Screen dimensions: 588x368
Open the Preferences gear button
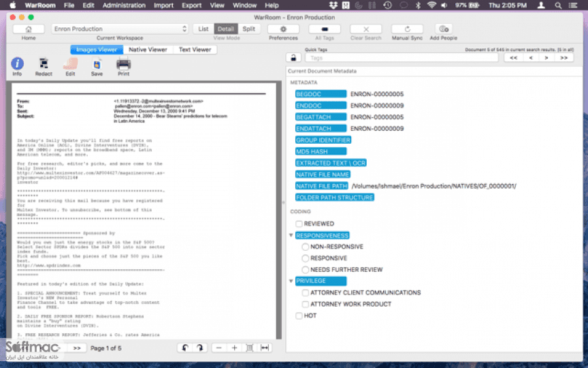(283, 29)
